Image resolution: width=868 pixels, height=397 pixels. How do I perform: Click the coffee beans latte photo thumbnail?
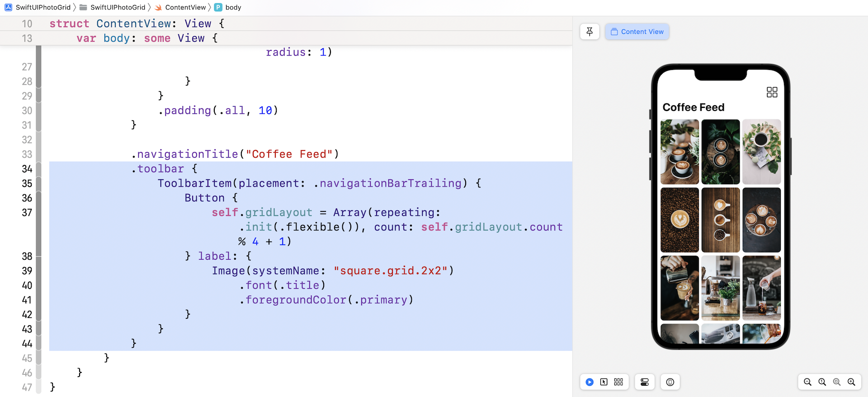[679, 220]
